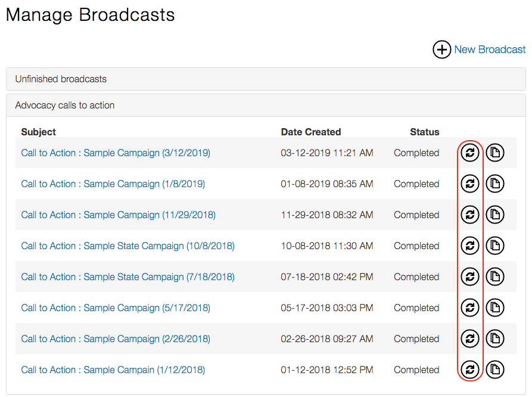This screenshot has width=532, height=397.
Task: Click the resend icon for 3/12/2019 campaign
Action: coord(470,153)
